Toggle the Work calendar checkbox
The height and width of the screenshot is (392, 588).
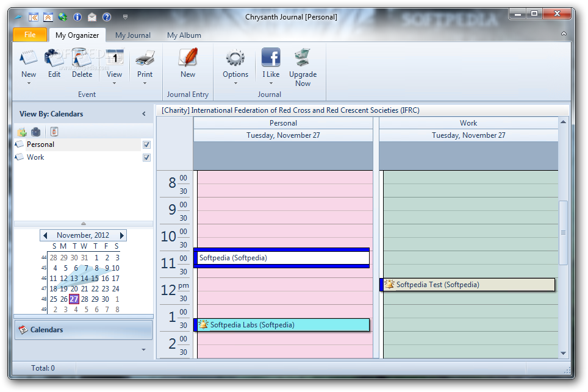point(146,157)
